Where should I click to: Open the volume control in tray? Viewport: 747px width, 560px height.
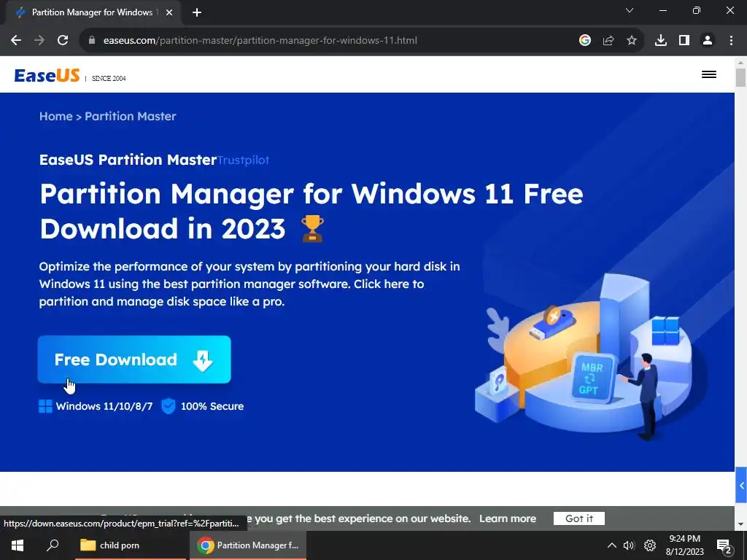[x=630, y=545]
